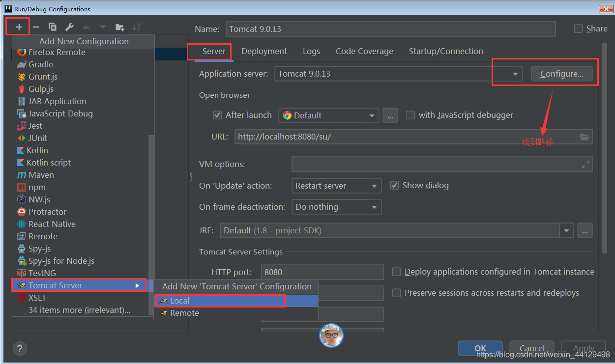Open the help question mark button

coord(20,349)
